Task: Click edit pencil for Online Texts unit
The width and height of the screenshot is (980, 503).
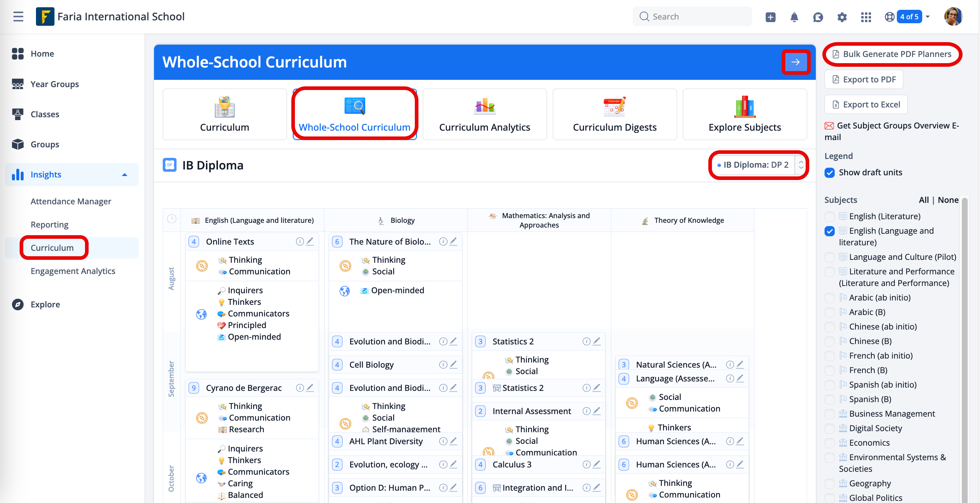Action: pos(310,241)
